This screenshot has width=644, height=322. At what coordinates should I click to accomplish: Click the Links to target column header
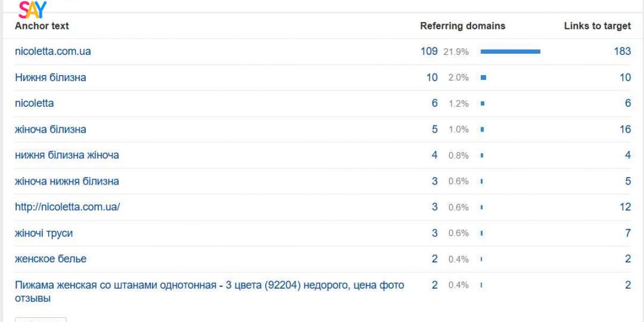click(x=597, y=26)
